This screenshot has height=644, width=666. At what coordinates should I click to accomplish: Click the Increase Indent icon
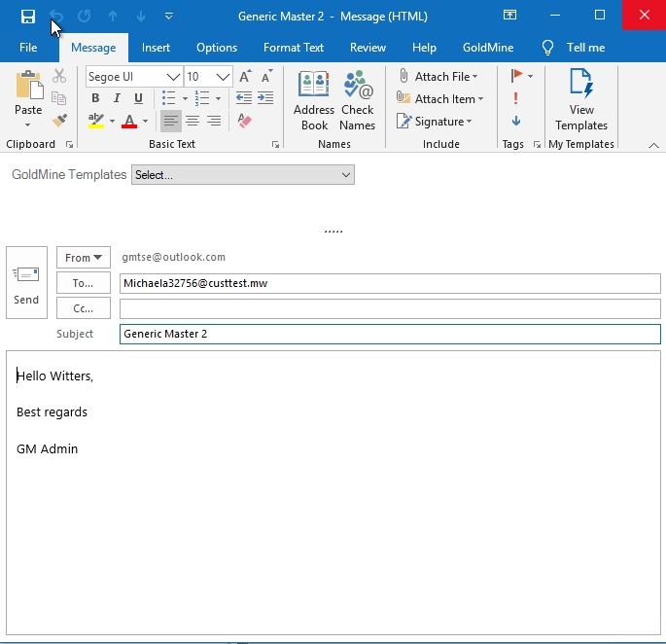tap(265, 98)
